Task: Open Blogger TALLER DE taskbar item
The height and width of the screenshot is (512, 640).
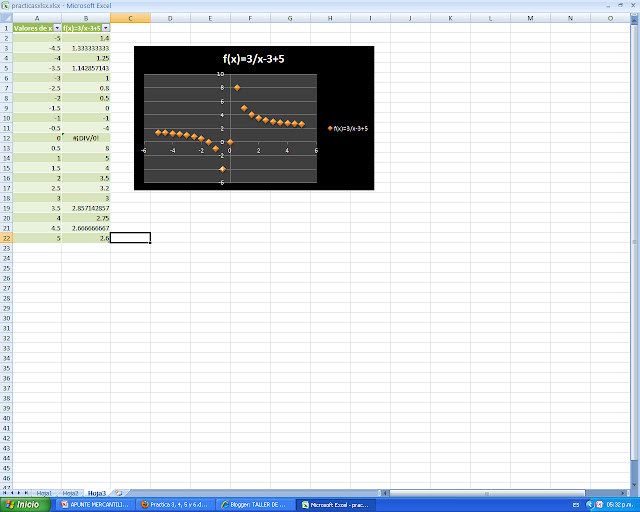Action: click(255, 505)
